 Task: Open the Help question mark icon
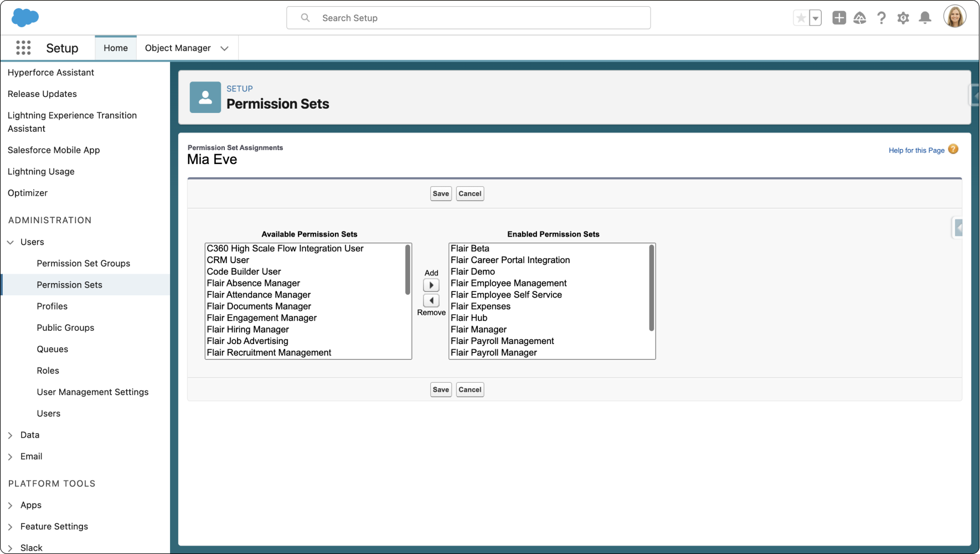(881, 17)
